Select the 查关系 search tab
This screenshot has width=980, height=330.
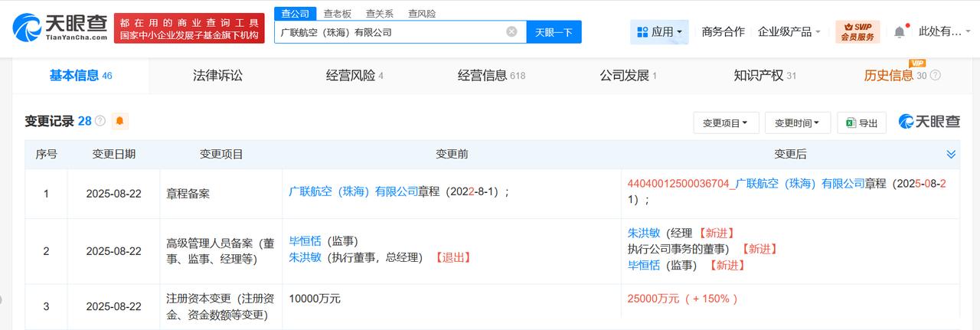click(x=380, y=13)
